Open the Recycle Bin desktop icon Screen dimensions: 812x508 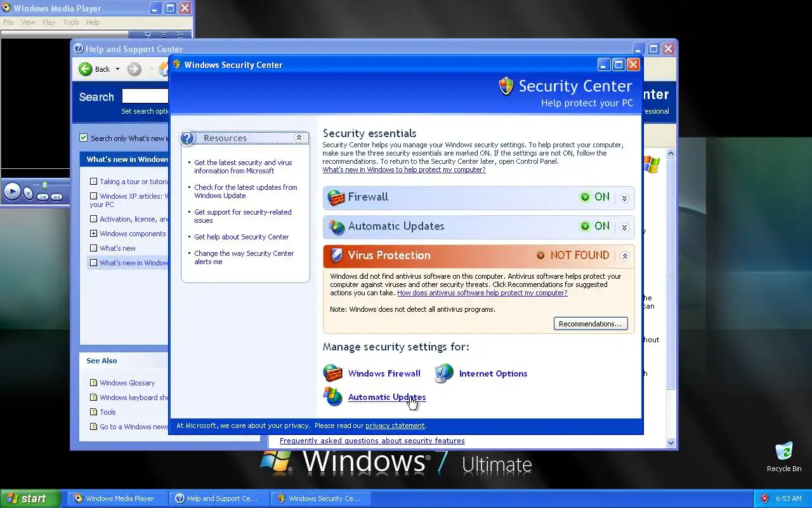[x=784, y=457]
